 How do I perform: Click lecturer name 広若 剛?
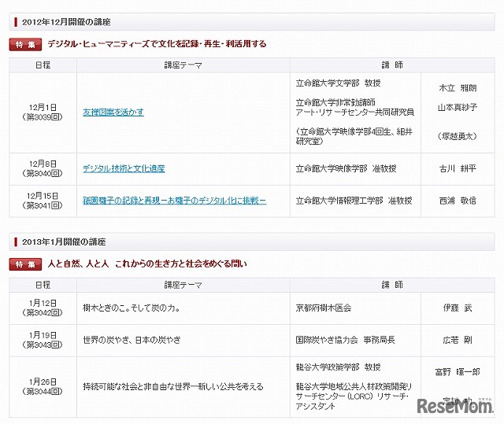pyautogui.click(x=458, y=340)
